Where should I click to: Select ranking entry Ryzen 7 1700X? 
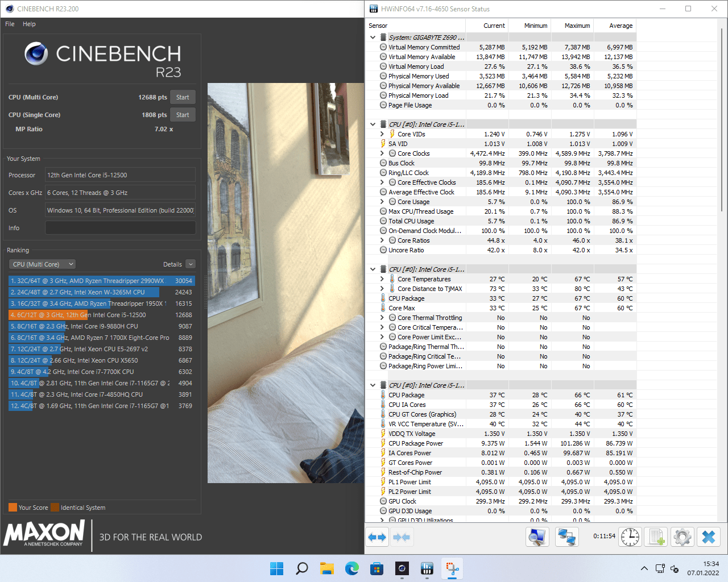click(x=102, y=338)
